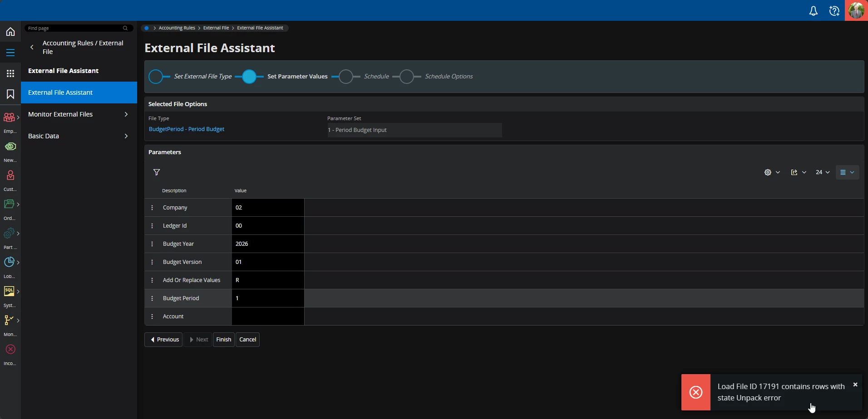Dismiss the Unpack error notification

(855, 385)
